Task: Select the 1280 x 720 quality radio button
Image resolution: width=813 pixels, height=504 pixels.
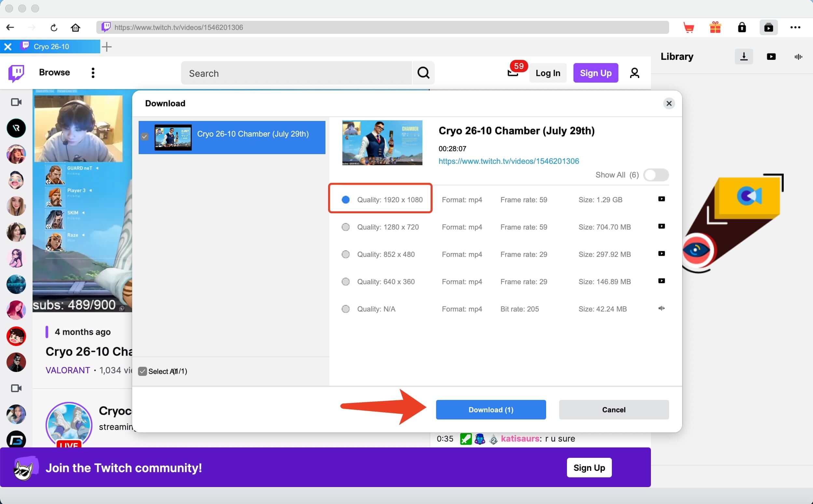Action: point(346,227)
